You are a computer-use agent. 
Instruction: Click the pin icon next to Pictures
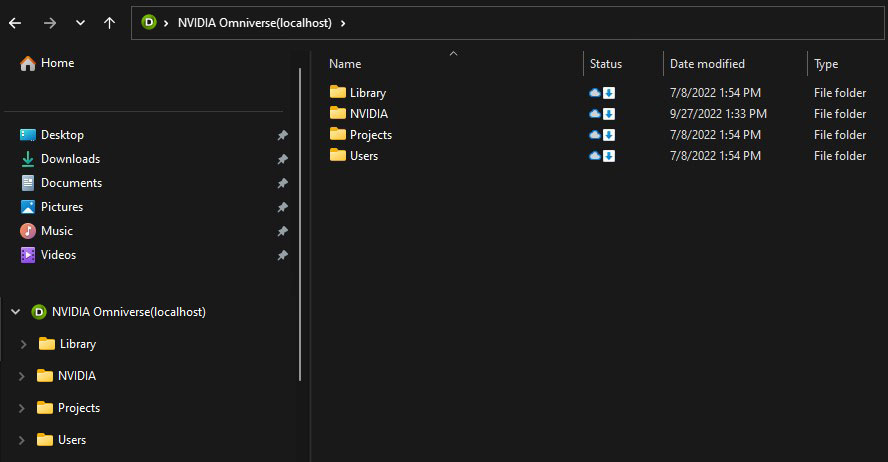coord(282,207)
